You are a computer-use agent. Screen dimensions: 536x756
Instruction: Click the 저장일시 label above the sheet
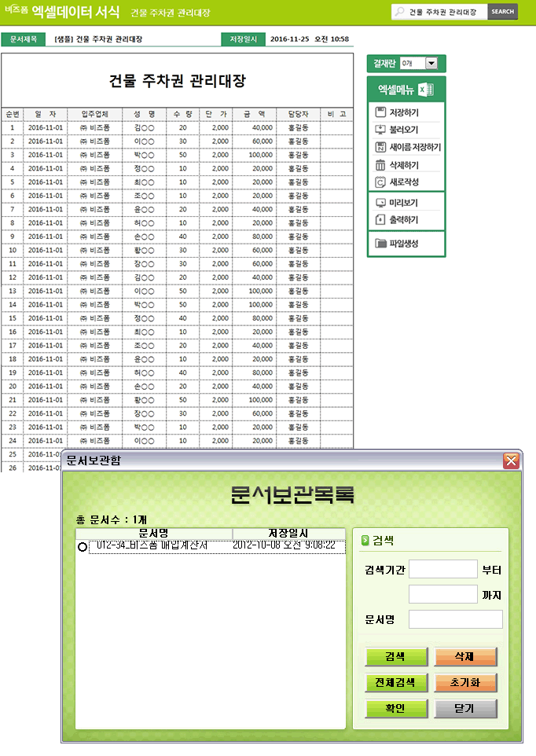pos(243,39)
